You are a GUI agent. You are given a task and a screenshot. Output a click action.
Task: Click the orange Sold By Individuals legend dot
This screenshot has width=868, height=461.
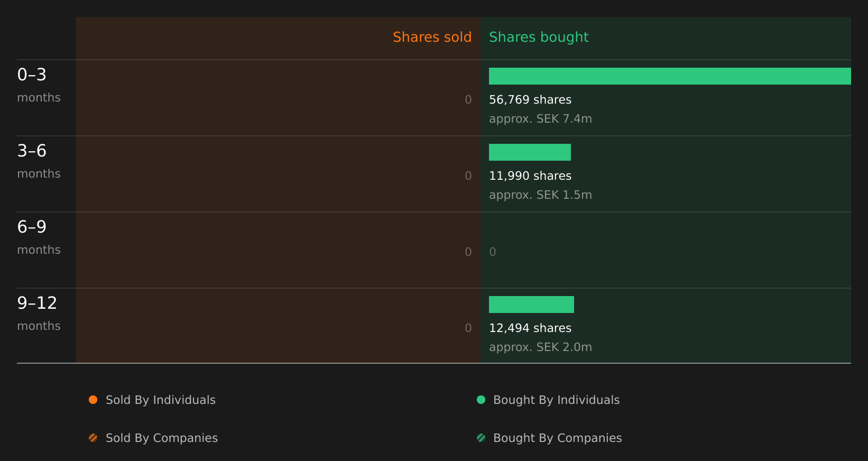point(93,400)
